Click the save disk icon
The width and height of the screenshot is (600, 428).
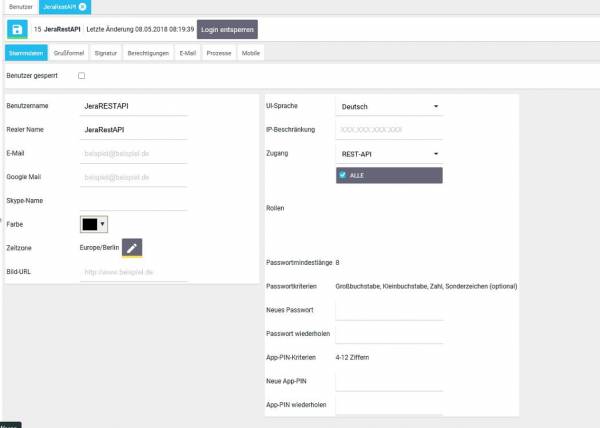[19, 30]
